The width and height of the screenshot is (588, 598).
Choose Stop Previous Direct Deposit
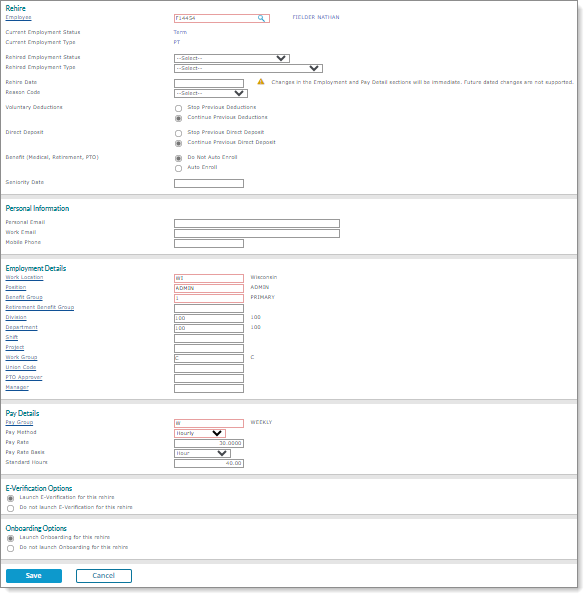178,133
